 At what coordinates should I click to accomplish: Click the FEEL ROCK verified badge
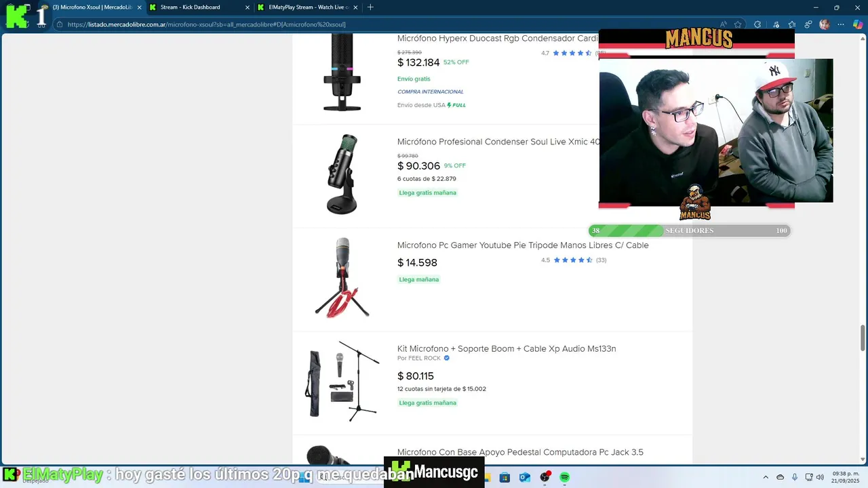(x=446, y=359)
